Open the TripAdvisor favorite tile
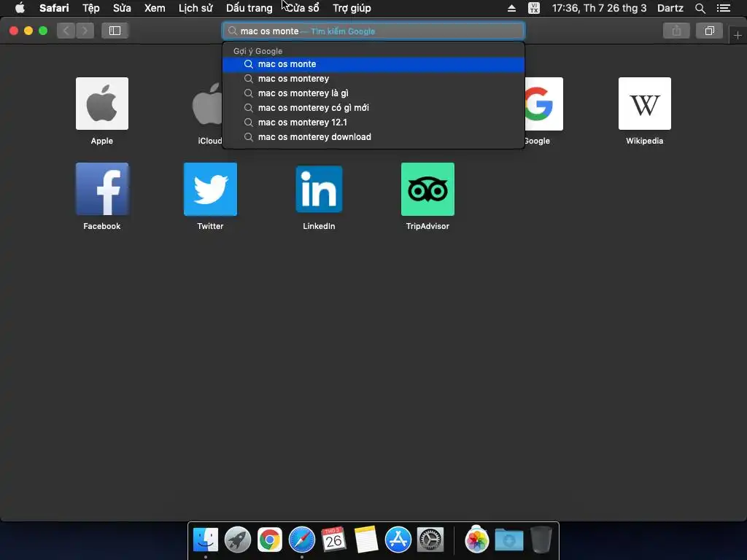This screenshot has height=560, width=747. click(x=427, y=189)
